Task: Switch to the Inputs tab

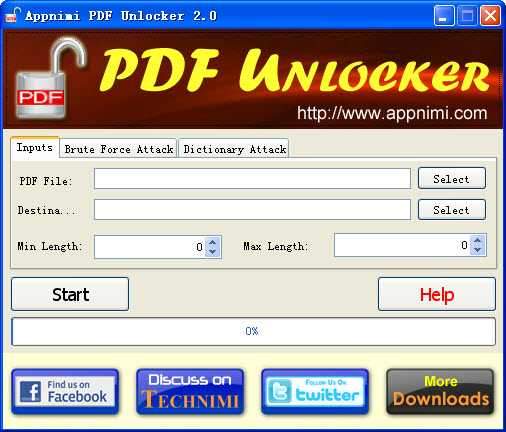Action: coord(35,147)
